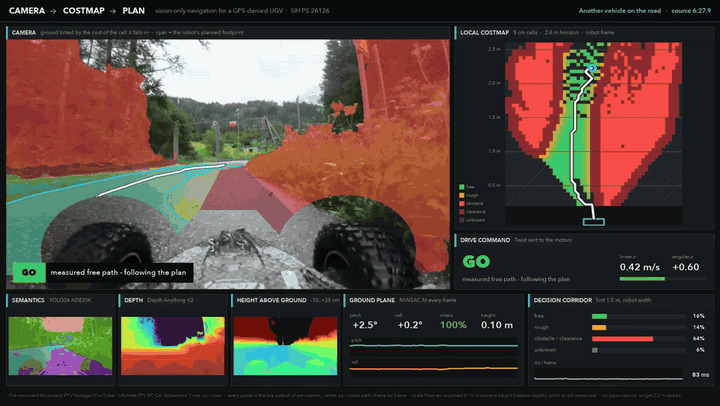
Task: Click the 'source 6:27.9' timestamp
Action: coord(691,11)
